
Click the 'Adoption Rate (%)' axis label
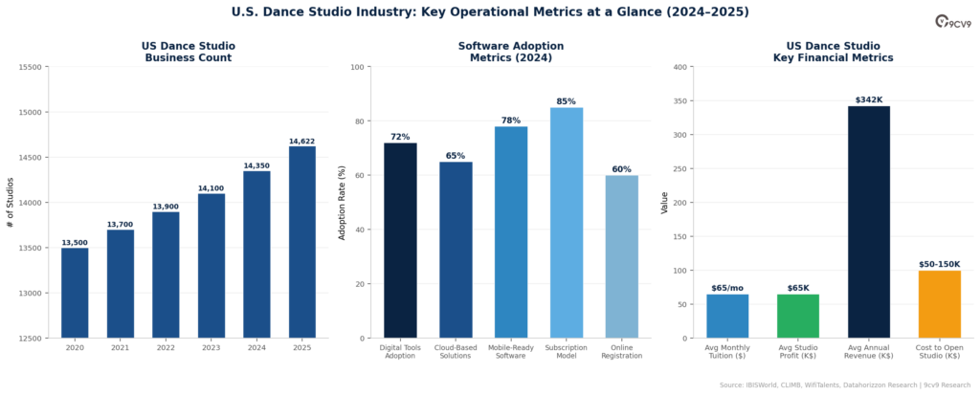tap(342, 203)
